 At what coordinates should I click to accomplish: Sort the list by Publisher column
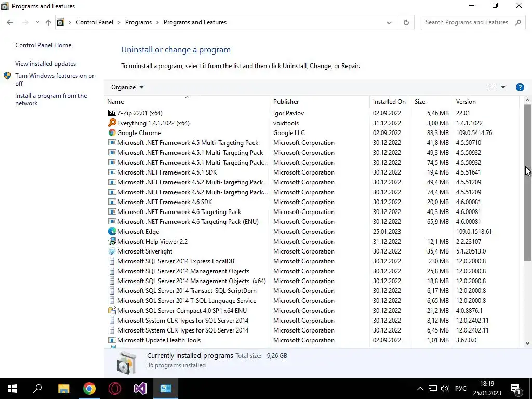[320, 101]
